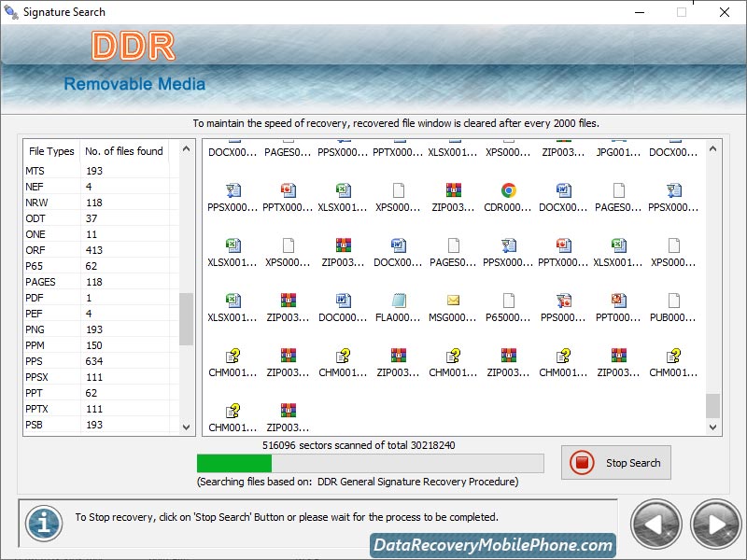Select the JPG001 image file icon
Viewport: 747px width, 560px height.
[x=618, y=149]
